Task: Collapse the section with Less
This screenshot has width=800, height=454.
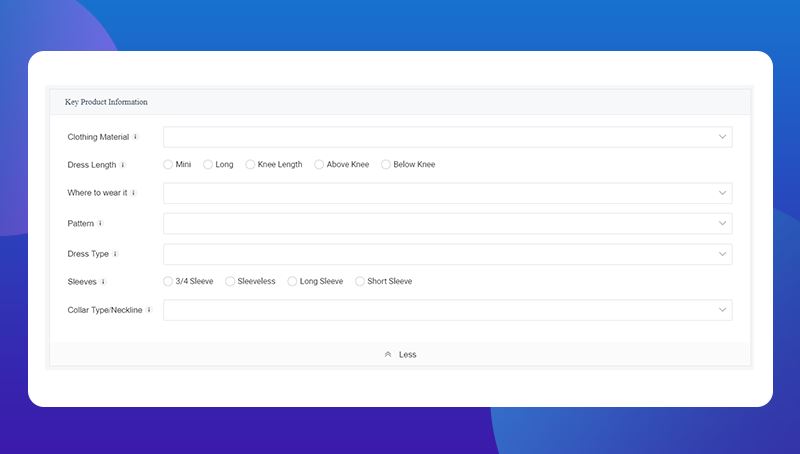Action: pyautogui.click(x=401, y=355)
